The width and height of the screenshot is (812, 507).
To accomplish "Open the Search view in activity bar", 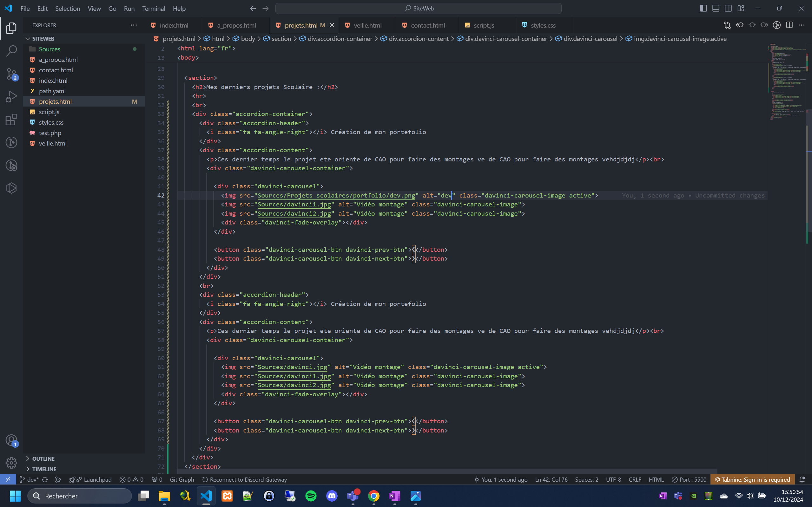I will (11, 51).
